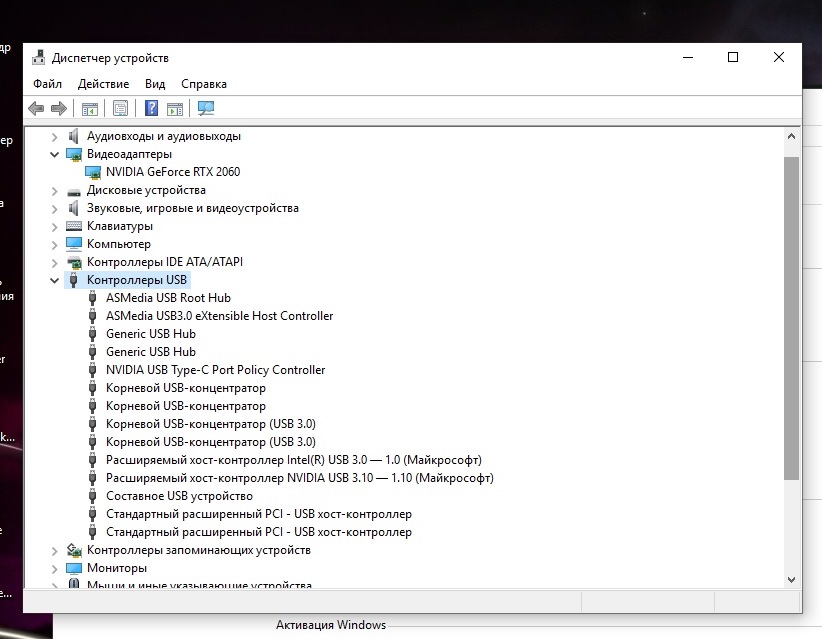The image size is (822, 639).
Task: Click the scroll-down arrow of device list
Action: tap(792, 580)
